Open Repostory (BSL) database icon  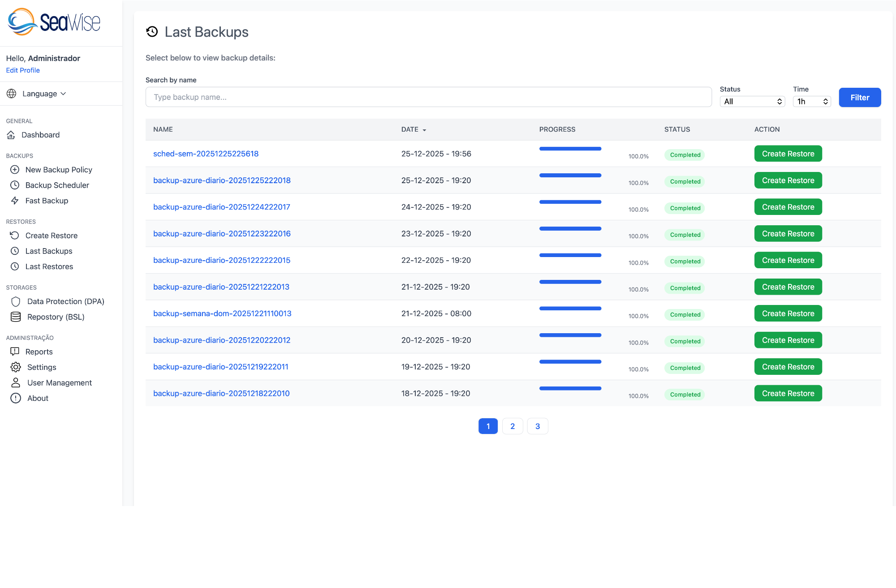pyautogui.click(x=16, y=317)
